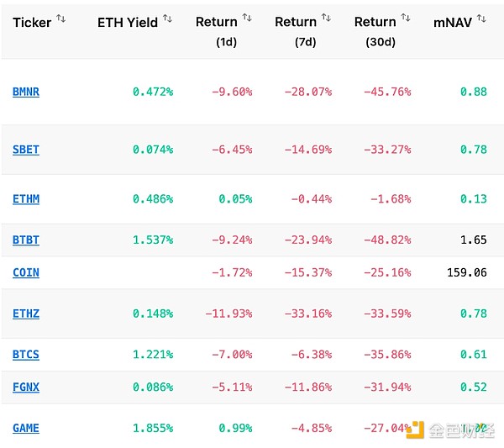
Task: Sort by ETH Yield using arrows icon
Action: 167,18
